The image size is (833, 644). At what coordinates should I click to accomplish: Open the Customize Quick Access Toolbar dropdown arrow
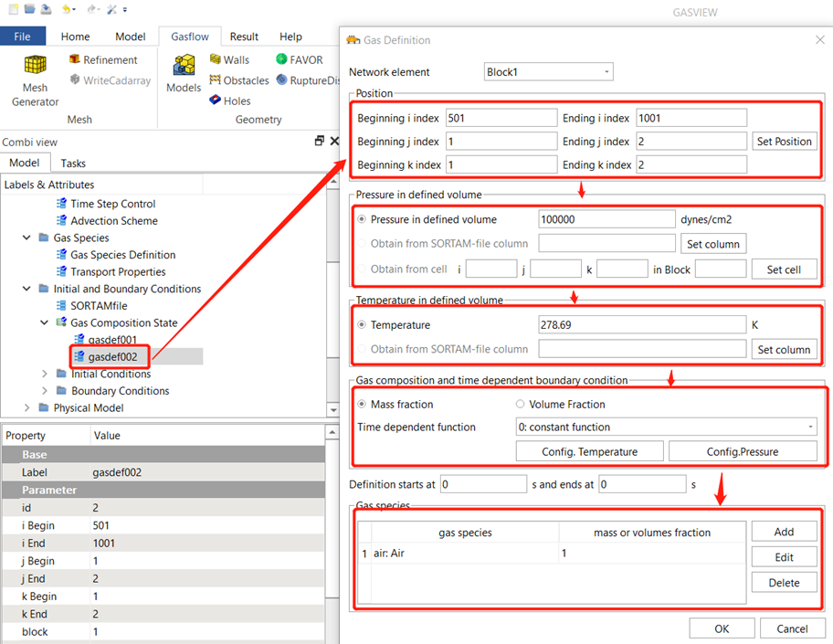tap(125, 9)
